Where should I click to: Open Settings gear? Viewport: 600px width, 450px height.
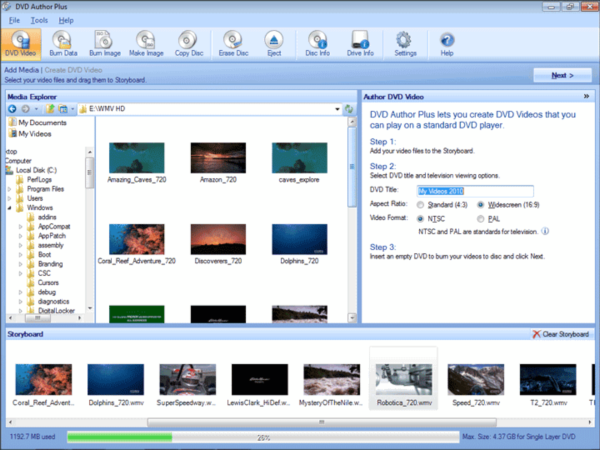tap(405, 44)
